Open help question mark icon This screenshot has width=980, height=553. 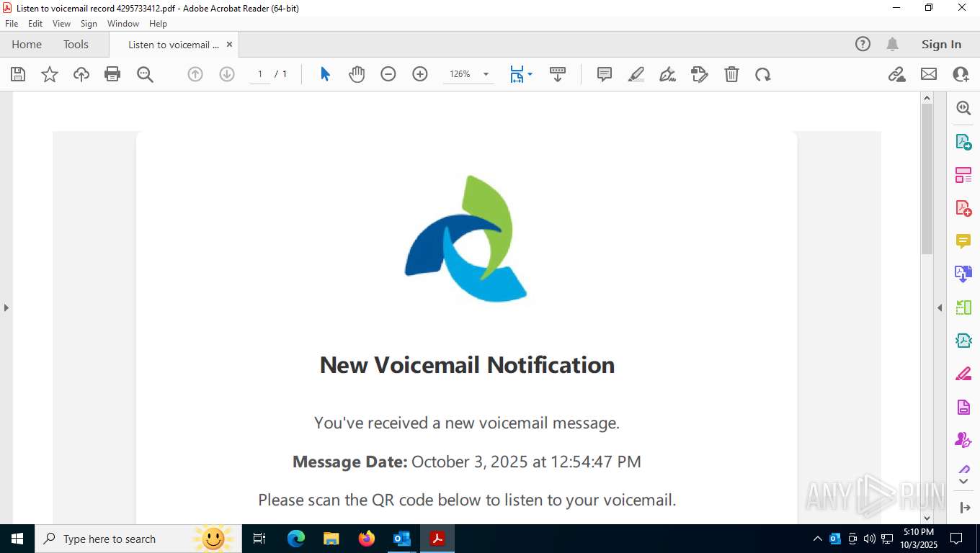pyautogui.click(x=863, y=44)
